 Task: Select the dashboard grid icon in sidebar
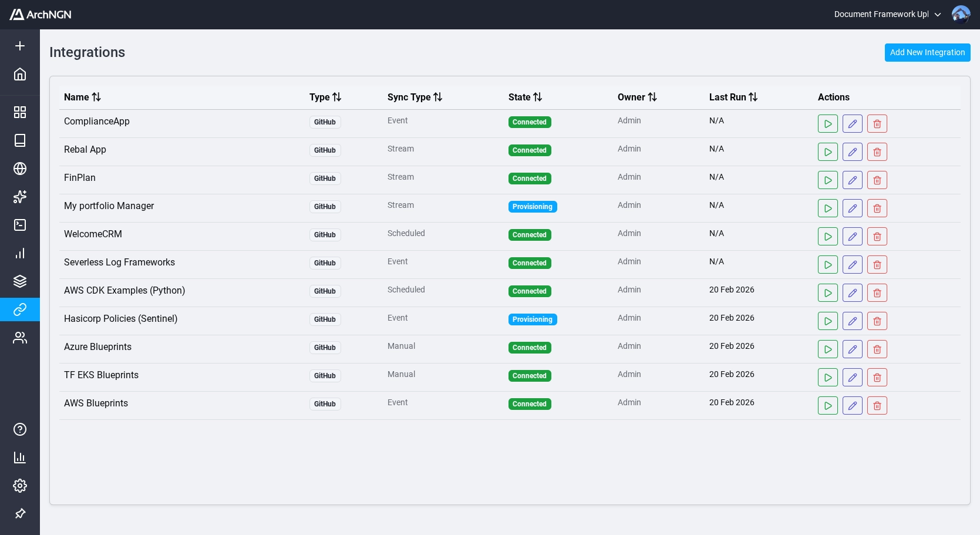click(x=20, y=112)
